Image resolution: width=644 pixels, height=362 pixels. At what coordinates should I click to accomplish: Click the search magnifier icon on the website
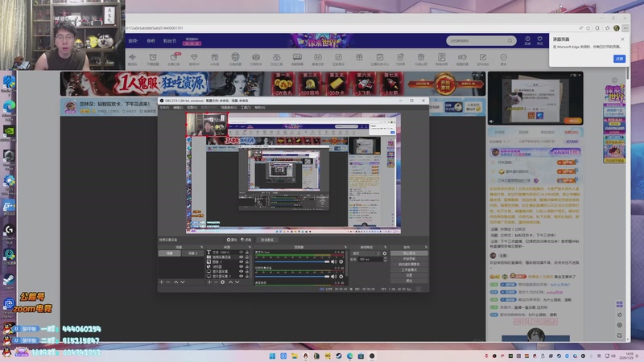(510, 41)
